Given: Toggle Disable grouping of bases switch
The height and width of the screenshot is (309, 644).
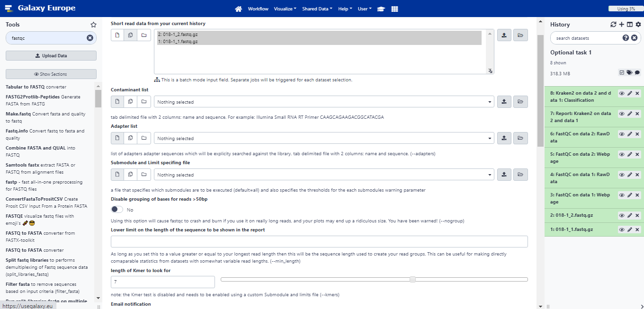Looking at the screenshot, I should [117, 209].
